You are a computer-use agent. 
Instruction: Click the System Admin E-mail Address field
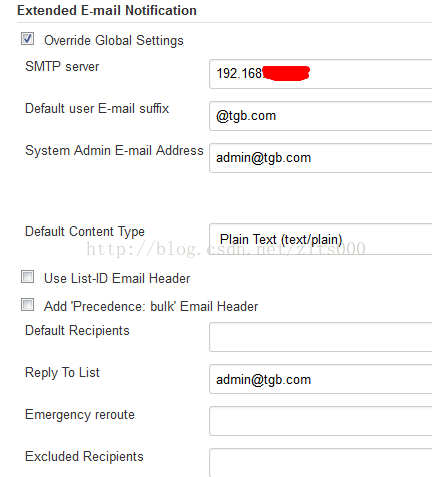(x=321, y=158)
